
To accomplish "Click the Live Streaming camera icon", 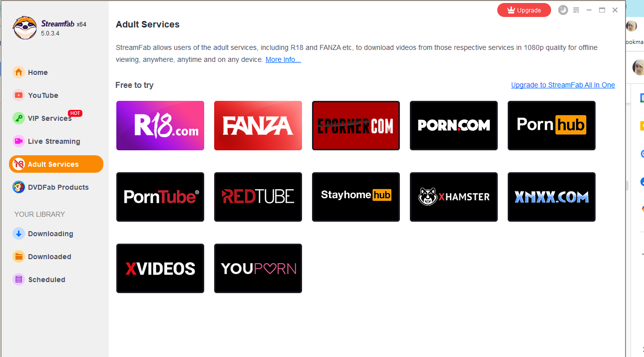I will 18,141.
